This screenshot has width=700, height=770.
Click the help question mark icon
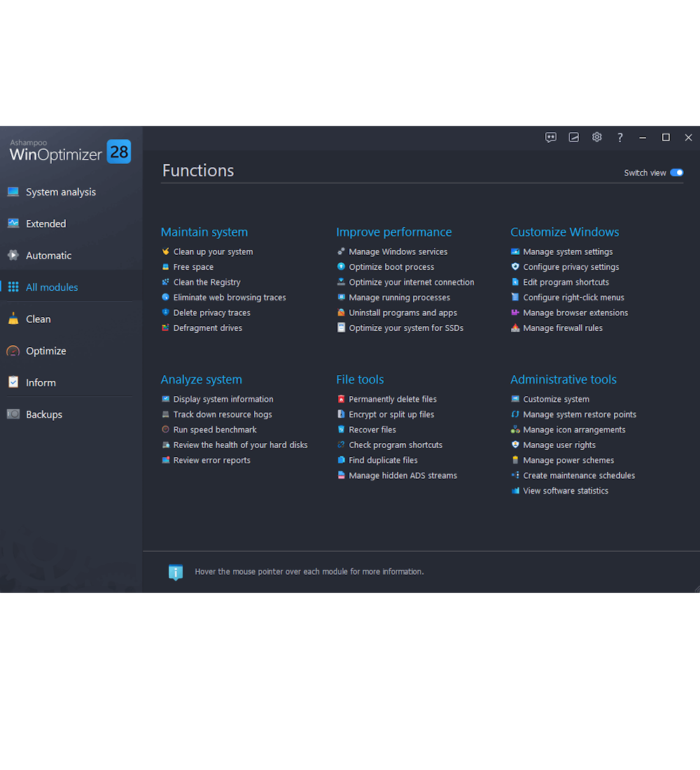(x=619, y=137)
